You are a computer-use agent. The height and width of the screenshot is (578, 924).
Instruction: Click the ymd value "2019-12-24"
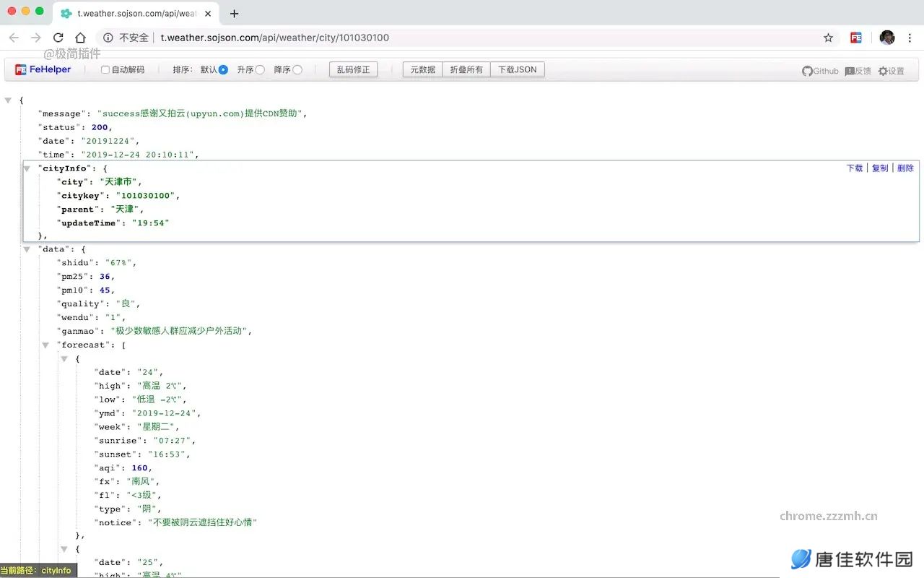165,413
